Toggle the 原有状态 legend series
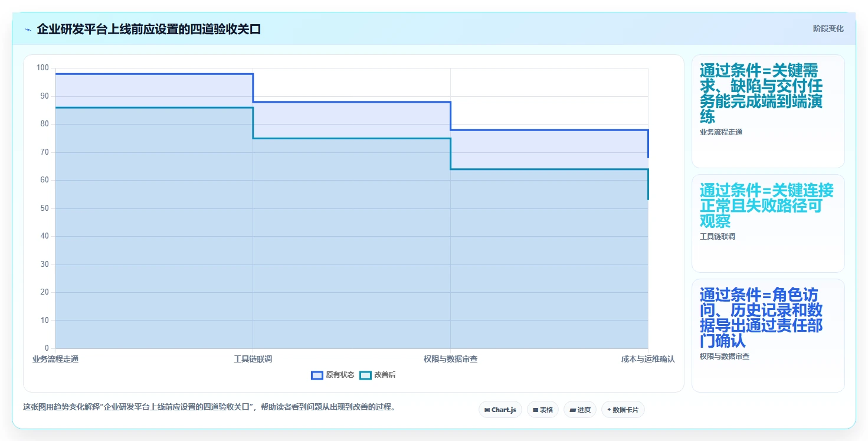Viewport: 868px width, 441px height. pyautogui.click(x=333, y=375)
